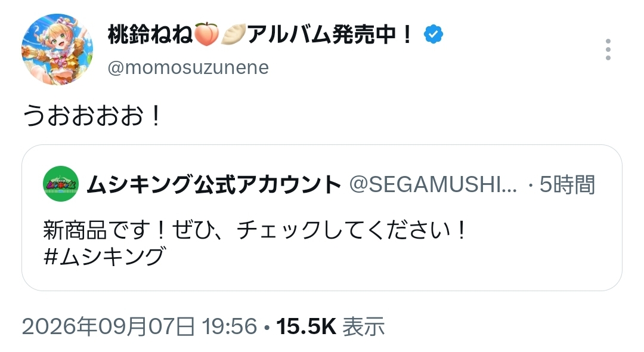Click the dumpling emoji in display name
The width and height of the screenshot is (644, 352).
[233, 35]
